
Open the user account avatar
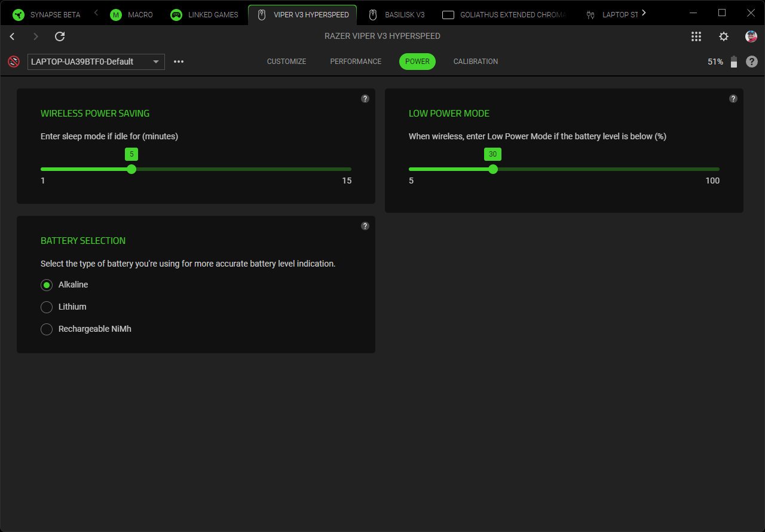(751, 36)
